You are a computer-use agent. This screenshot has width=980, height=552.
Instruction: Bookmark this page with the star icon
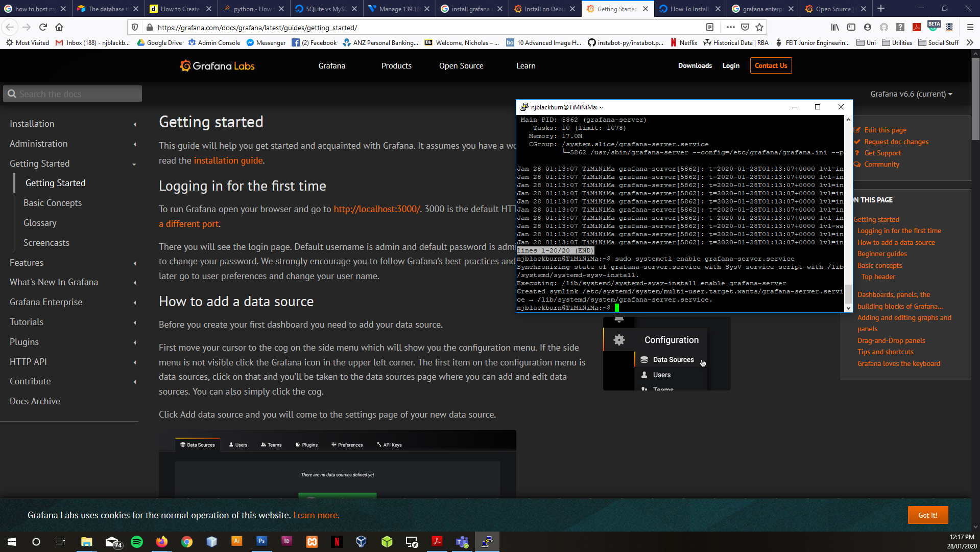(759, 27)
